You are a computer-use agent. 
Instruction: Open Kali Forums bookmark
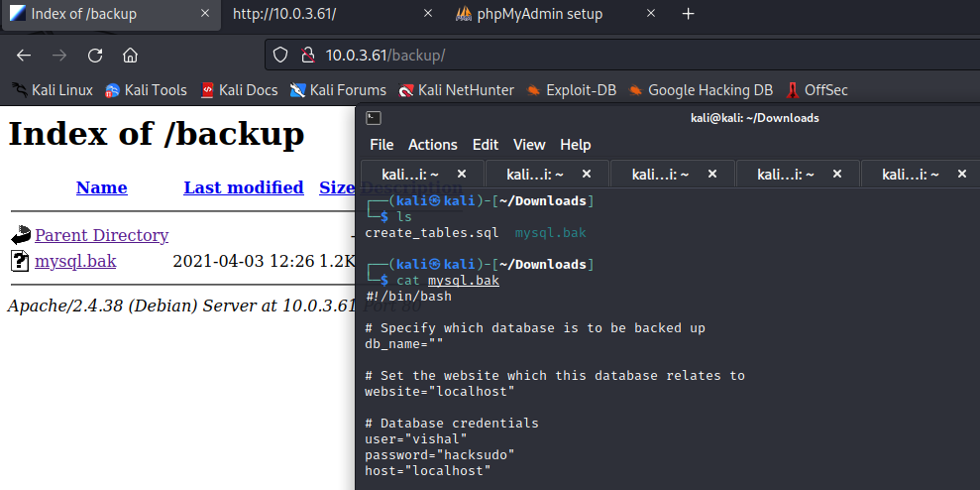[338, 90]
